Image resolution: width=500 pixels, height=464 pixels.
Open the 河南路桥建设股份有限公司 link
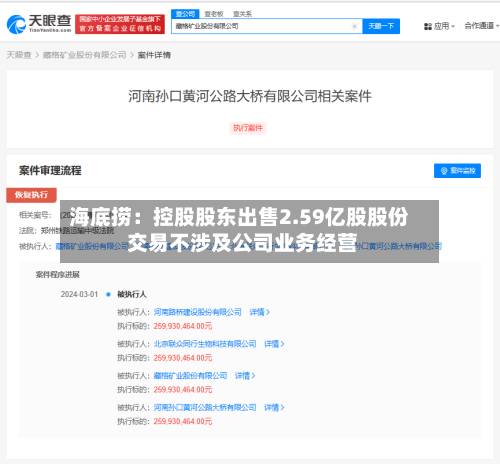tap(198, 312)
